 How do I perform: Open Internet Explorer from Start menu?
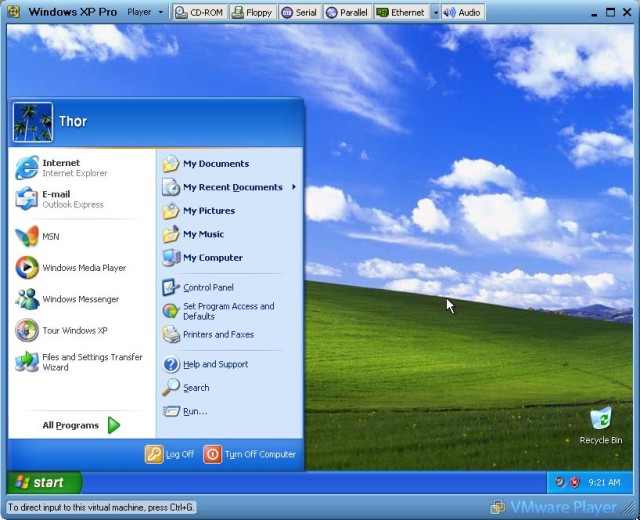click(62, 168)
